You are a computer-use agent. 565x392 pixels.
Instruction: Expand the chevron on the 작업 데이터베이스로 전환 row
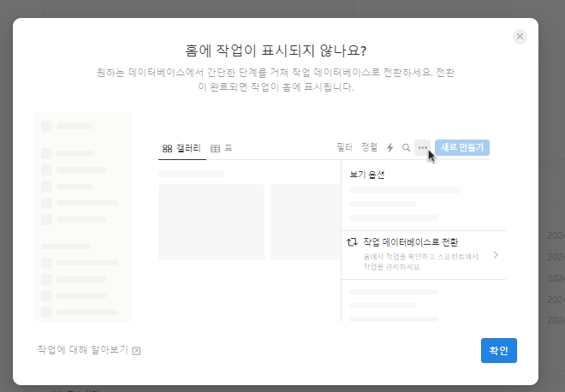pos(496,255)
